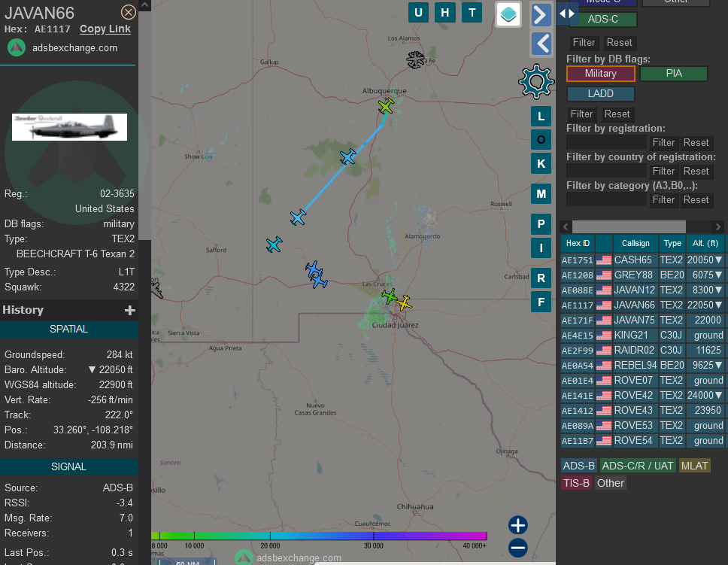Sort table by Alt. (ft) column

point(705,243)
